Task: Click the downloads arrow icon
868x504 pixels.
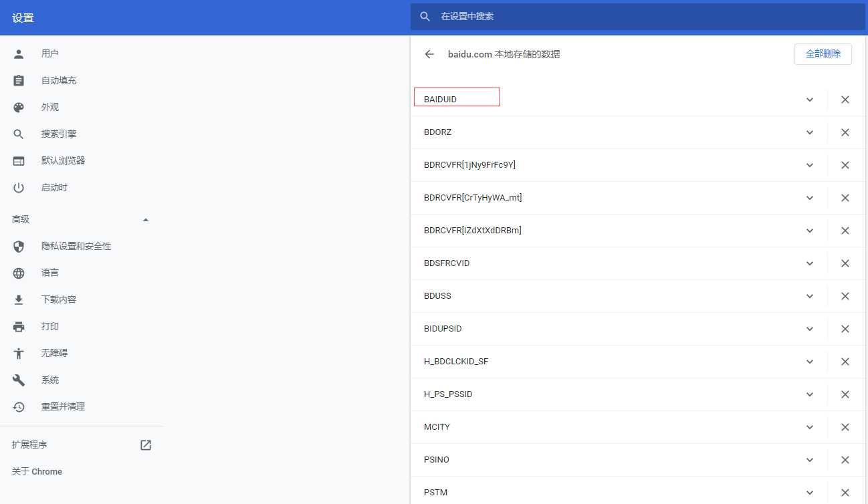Action: (19, 299)
